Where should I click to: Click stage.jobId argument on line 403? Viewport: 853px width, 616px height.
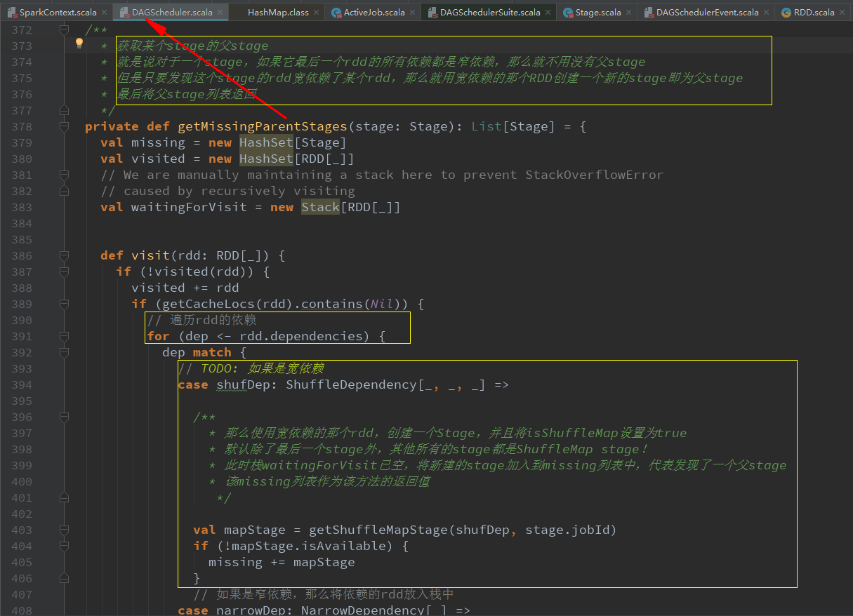coord(567,530)
